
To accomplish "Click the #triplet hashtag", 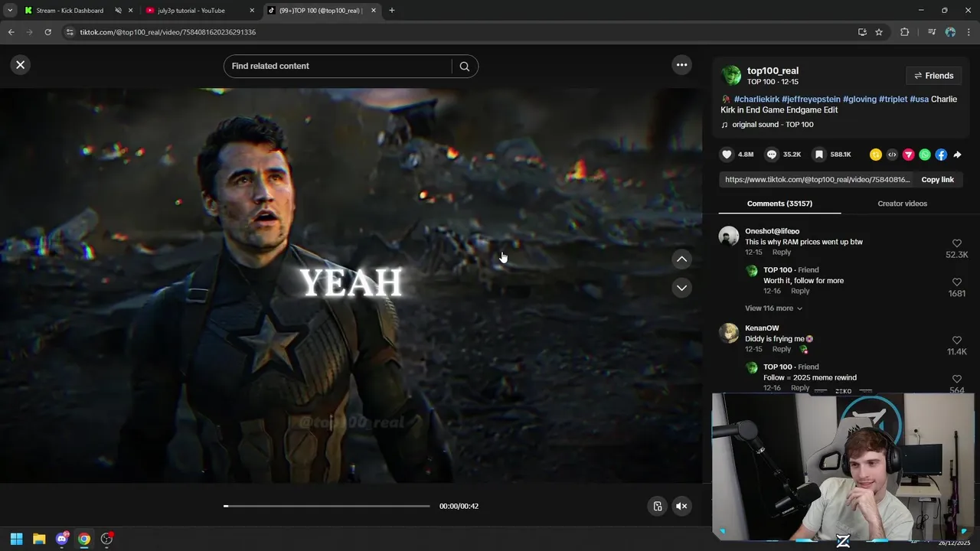I will (893, 99).
